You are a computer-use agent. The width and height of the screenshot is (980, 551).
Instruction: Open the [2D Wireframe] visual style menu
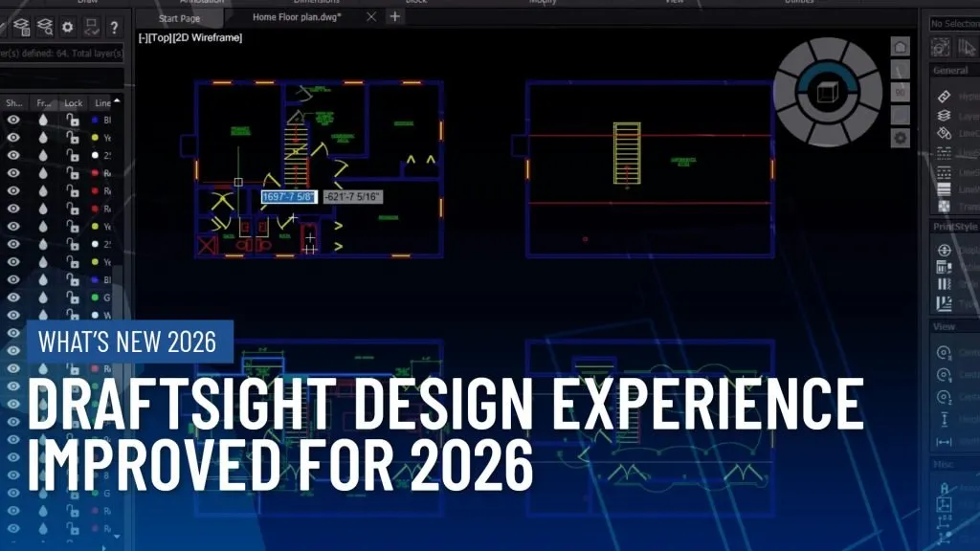click(x=207, y=37)
